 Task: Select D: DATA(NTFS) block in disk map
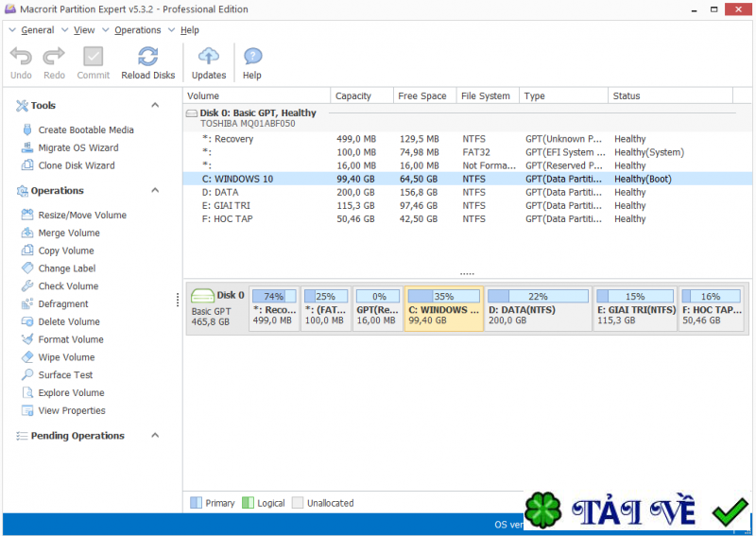tap(538, 309)
